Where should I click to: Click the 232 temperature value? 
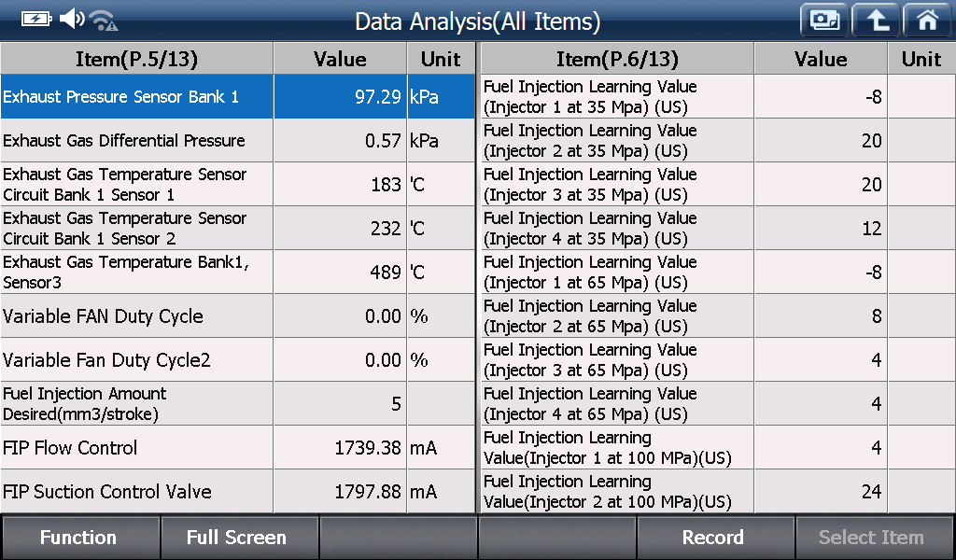[340, 228]
